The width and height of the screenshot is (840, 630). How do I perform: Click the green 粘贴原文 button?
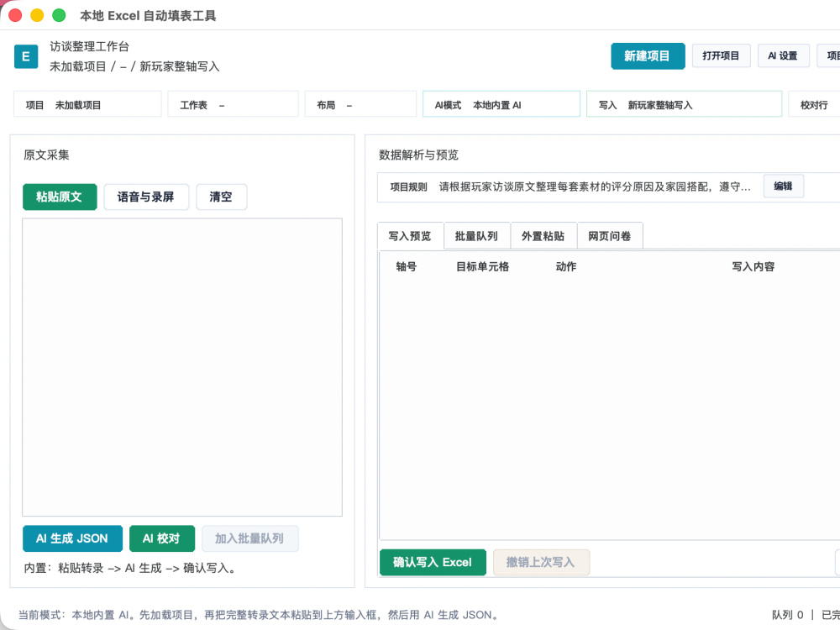tap(60, 197)
